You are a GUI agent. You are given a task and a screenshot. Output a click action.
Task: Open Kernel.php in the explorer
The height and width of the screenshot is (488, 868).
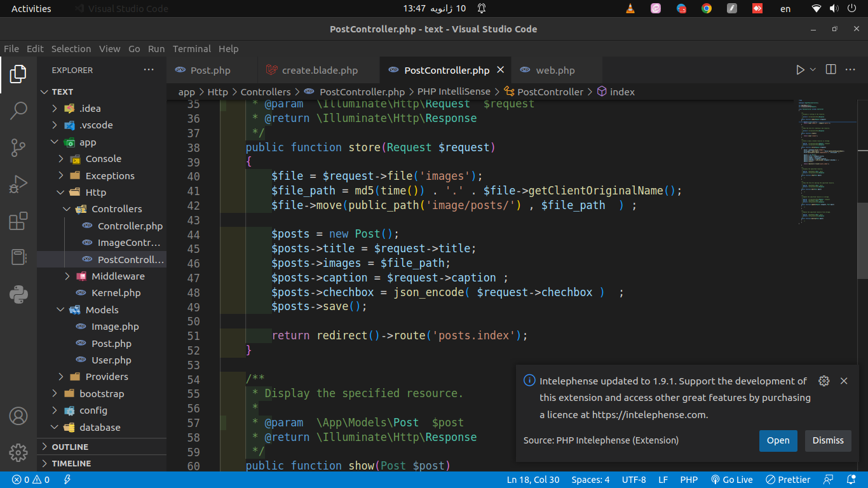[116, 293]
